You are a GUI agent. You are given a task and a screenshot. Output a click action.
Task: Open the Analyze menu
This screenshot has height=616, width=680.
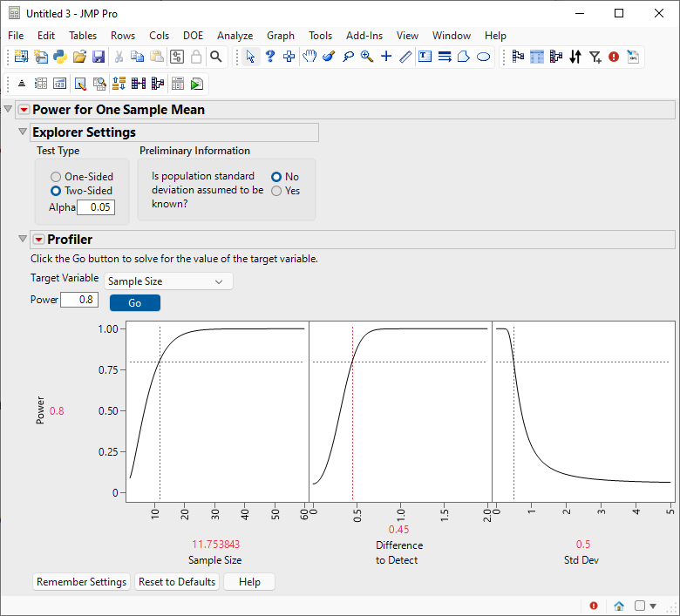pyautogui.click(x=235, y=36)
